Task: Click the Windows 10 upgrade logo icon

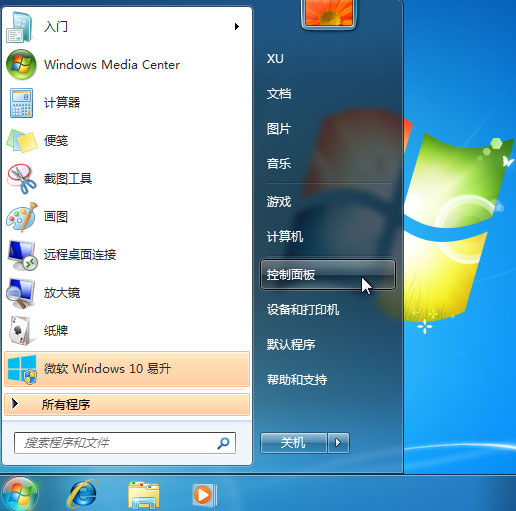Action: pyautogui.click(x=22, y=369)
